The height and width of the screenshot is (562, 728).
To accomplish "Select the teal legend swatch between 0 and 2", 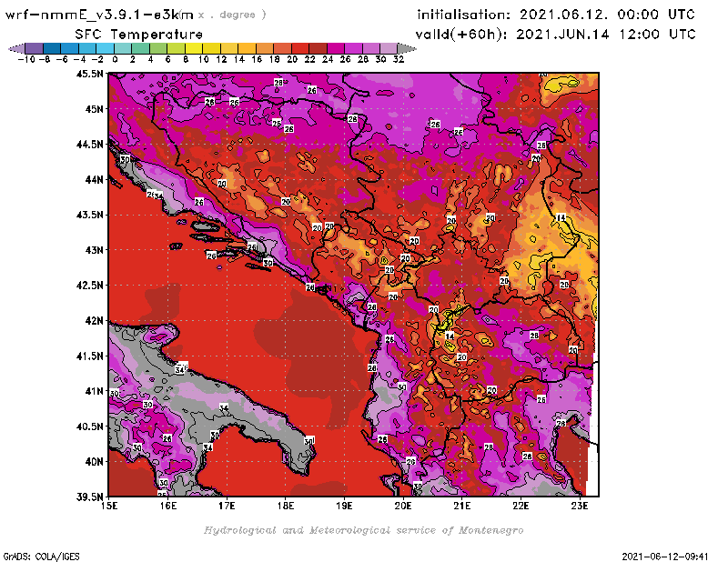I will 123,49.
